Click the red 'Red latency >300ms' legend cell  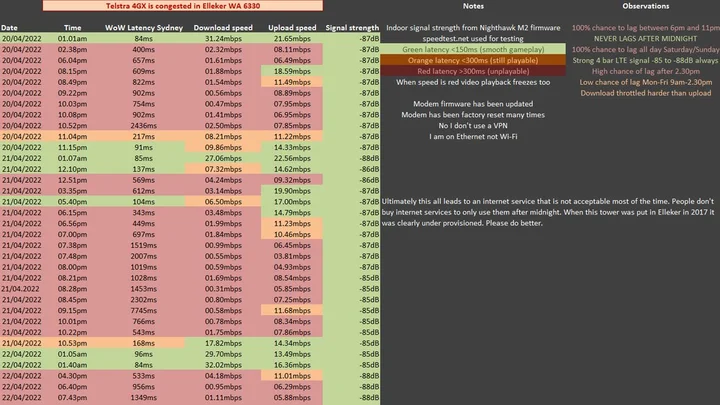(x=473, y=71)
